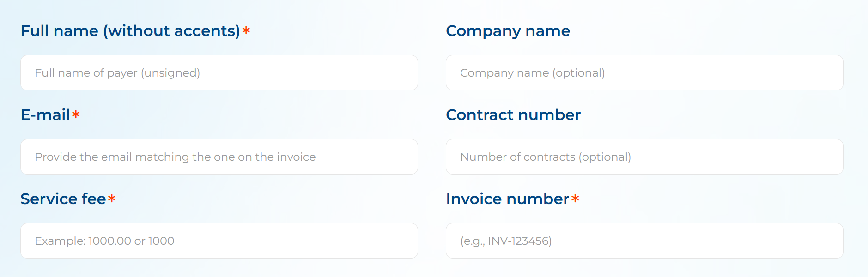The image size is (868, 277).
Task: Click the Full name input field
Action: [x=219, y=73]
